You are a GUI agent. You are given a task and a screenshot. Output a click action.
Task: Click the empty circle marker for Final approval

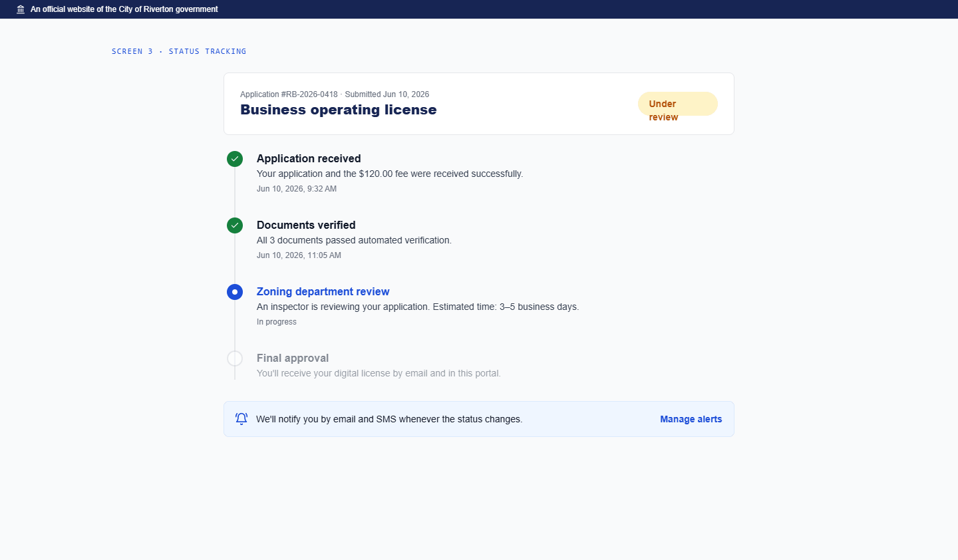tap(235, 358)
